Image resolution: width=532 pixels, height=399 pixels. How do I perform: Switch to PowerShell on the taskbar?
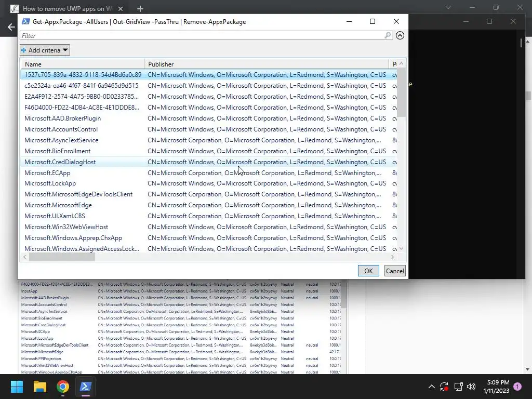click(x=86, y=387)
